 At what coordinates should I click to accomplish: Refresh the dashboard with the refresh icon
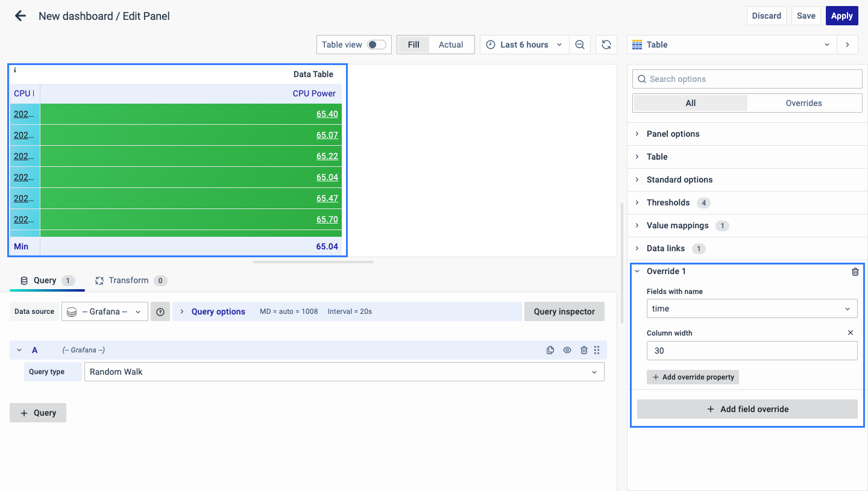(606, 45)
